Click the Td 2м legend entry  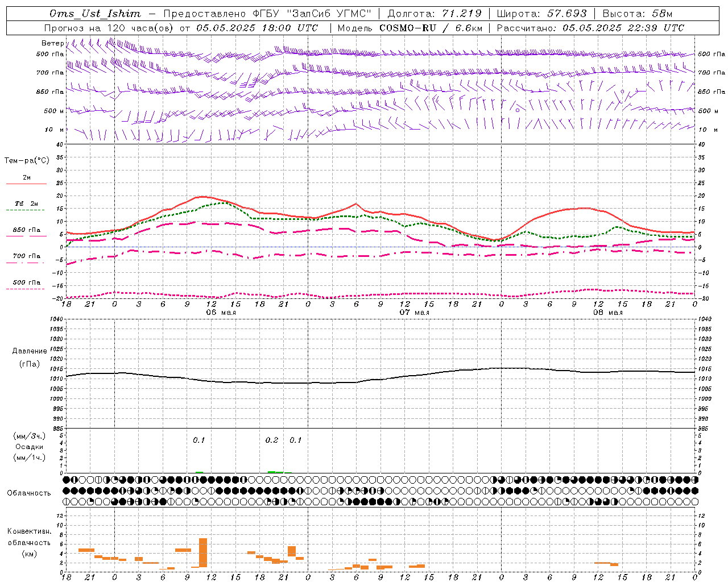(x=27, y=203)
